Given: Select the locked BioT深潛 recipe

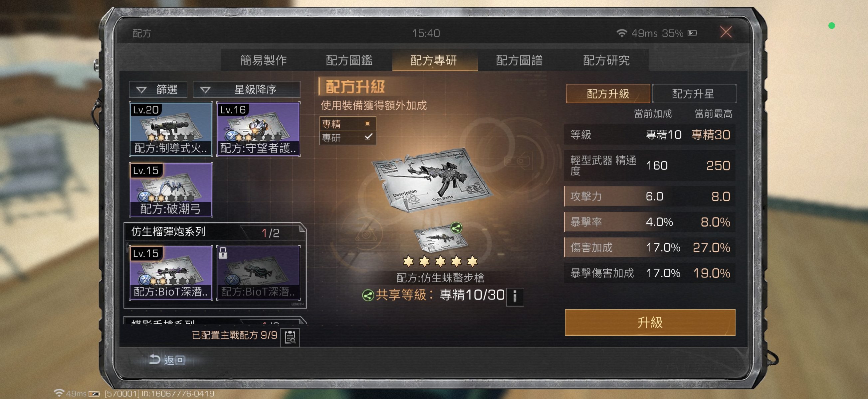Looking at the screenshot, I should 258,272.
